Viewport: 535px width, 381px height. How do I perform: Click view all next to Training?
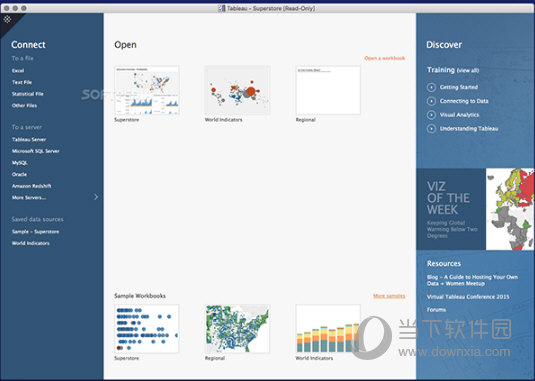click(x=468, y=71)
